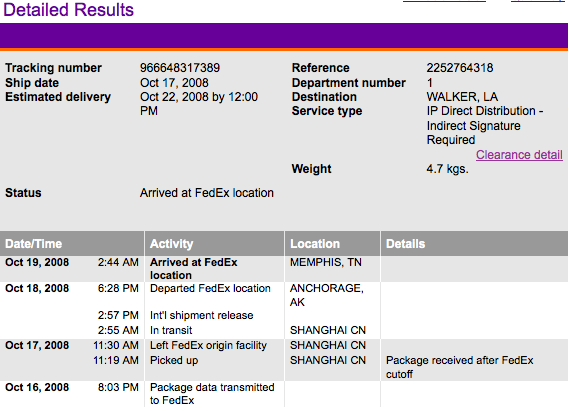Click ANCHORAGE, AK location cell

pos(327,295)
